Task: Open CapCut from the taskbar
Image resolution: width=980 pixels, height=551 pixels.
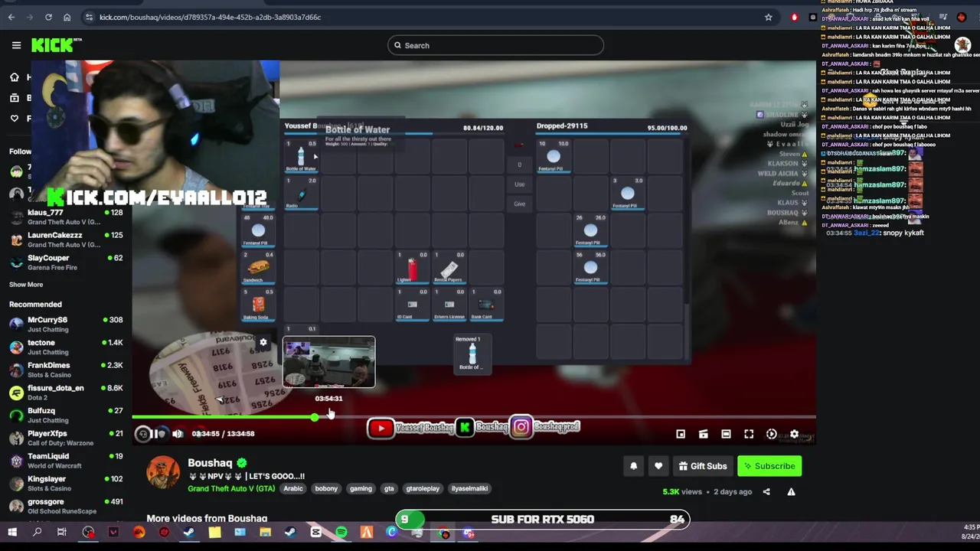Action: tap(315, 533)
